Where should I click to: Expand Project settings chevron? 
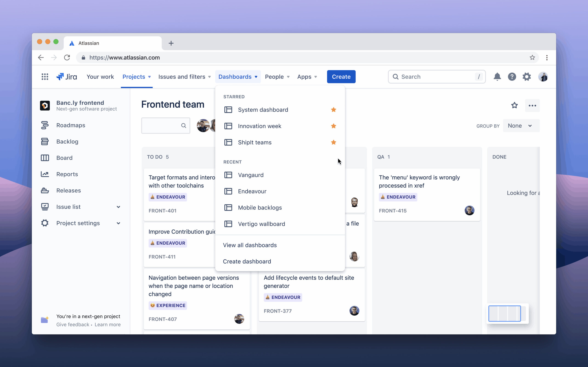[x=118, y=223]
